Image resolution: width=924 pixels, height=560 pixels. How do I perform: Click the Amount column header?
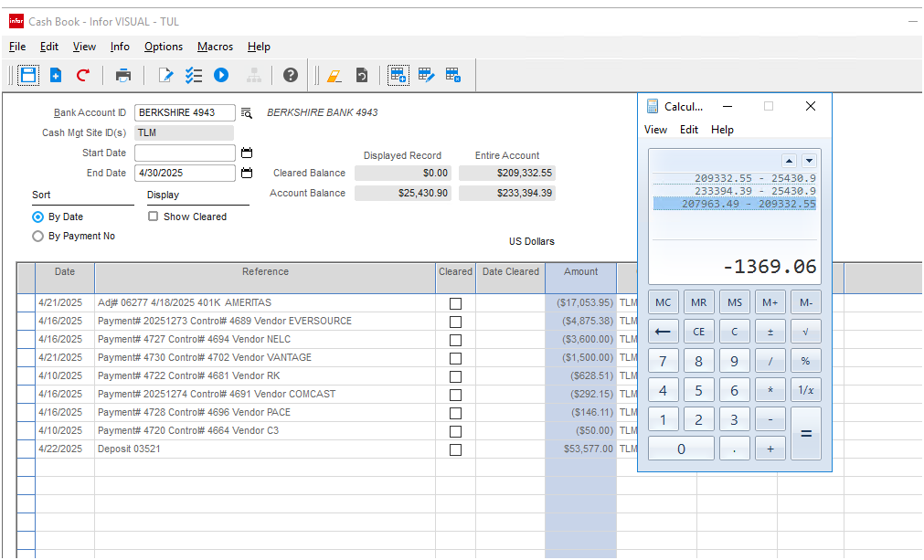[580, 272]
